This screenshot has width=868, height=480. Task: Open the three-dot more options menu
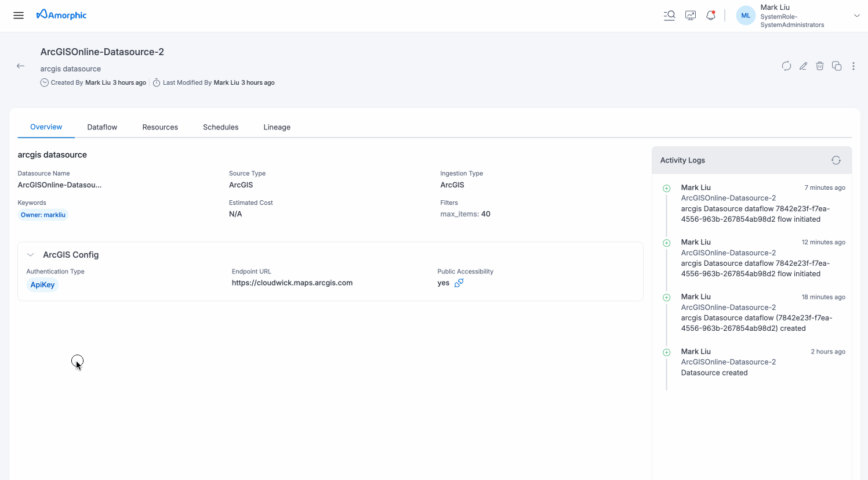point(854,66)
